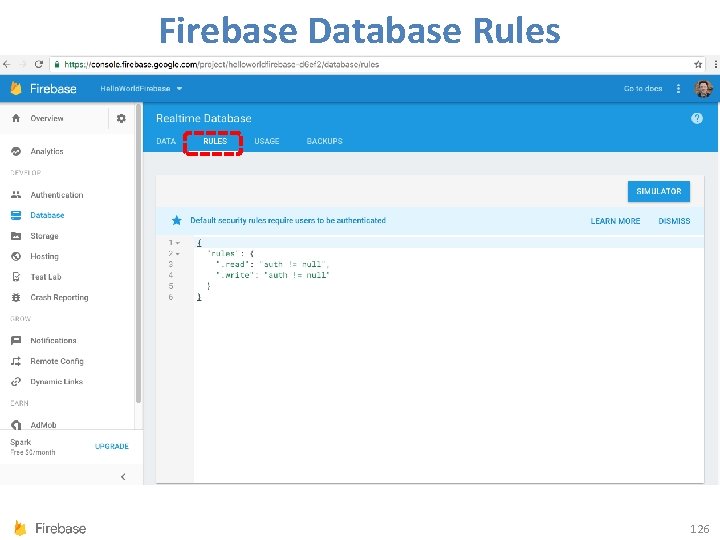This screenshot has width=720, height=540.
Task: Reload the page with the refresh icon
Action: [39, 64]
